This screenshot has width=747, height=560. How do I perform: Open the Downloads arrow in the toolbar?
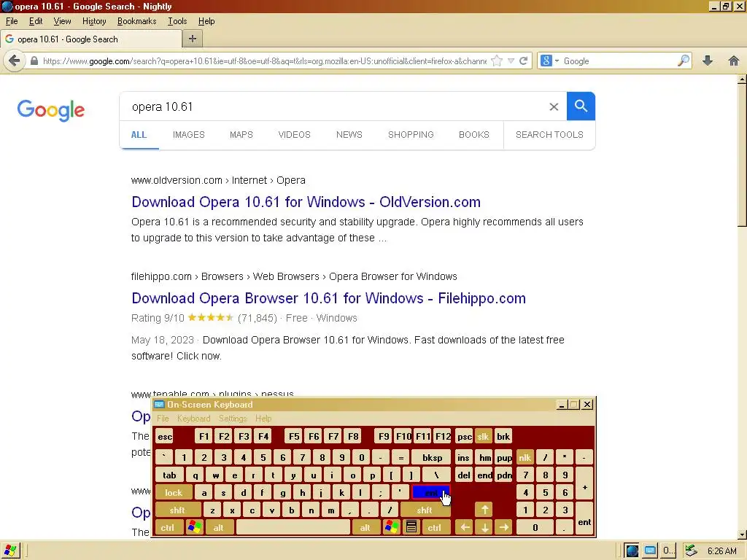708,61
